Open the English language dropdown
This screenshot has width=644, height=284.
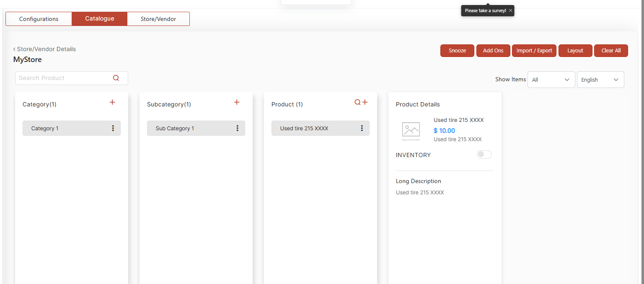point(600,80)
